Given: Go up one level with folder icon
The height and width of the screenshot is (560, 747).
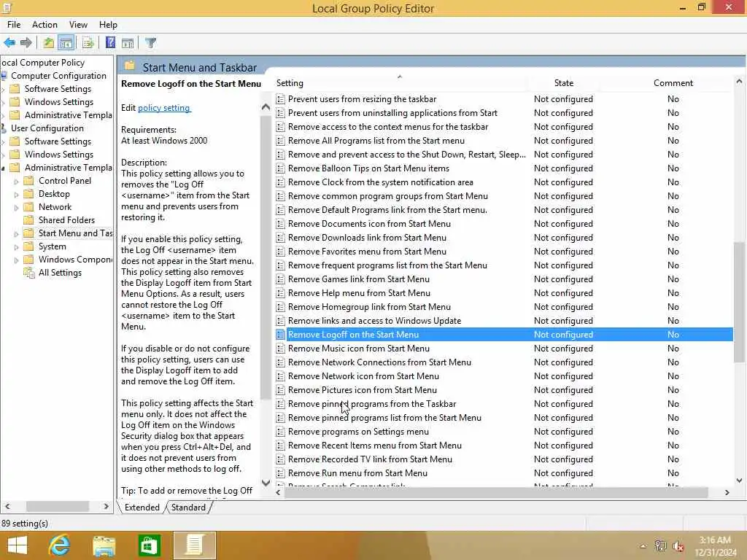Looking at the screenshot, I should (x=48, y=43).
